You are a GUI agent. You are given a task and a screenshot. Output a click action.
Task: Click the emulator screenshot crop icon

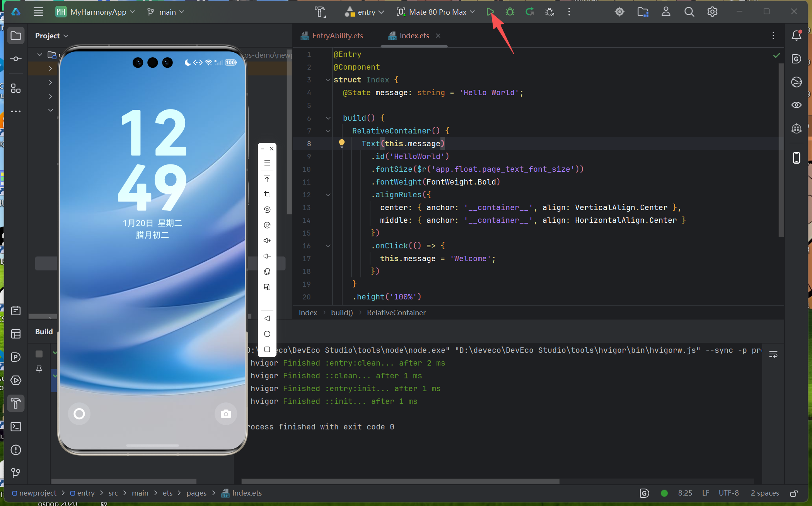pos(267,194)
